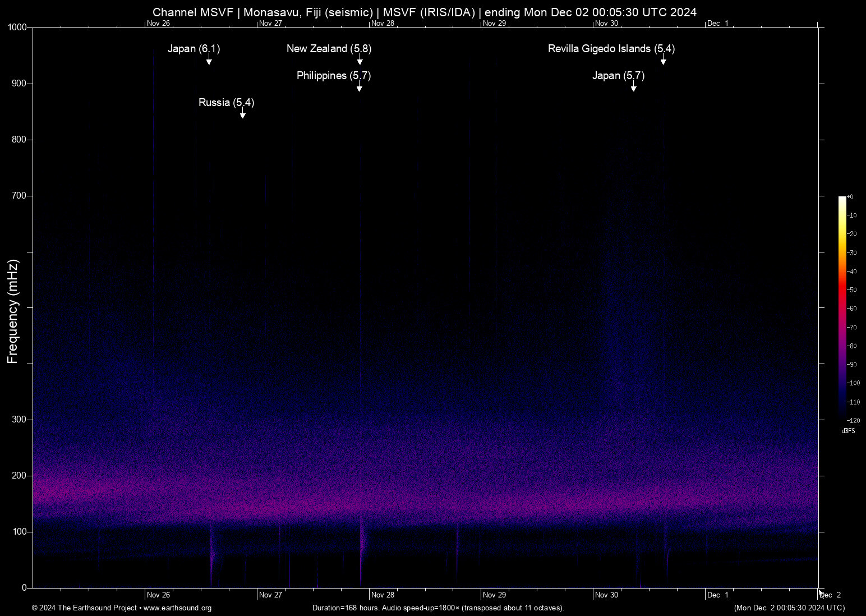Click the "ending Mon Dec 02 00:05:30 UTC 2024" title text
The image size is (866, 616).
coord(591,12)
